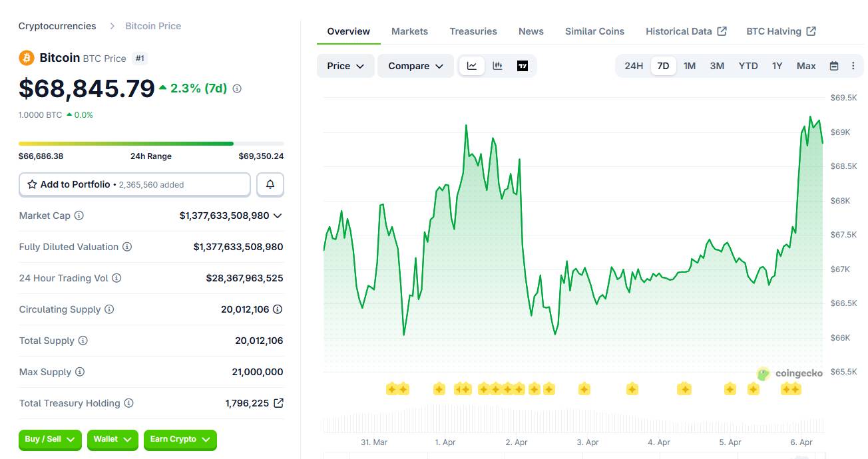Screen dimensions: 868x459
Task: Click the Market Cap info icon
Action: click(x=78, y=216)
